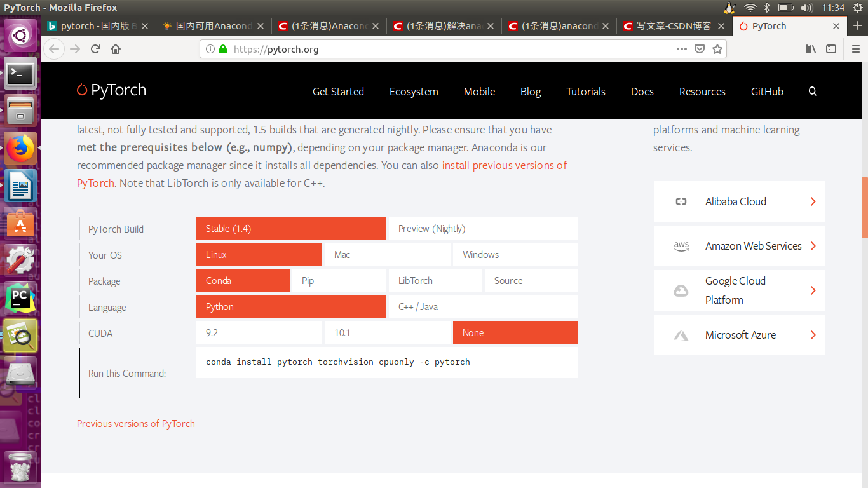This screenshot has width=868, height=488.
Task: Bookmark this page with the star icon
Action: click(x=719, y=49)
